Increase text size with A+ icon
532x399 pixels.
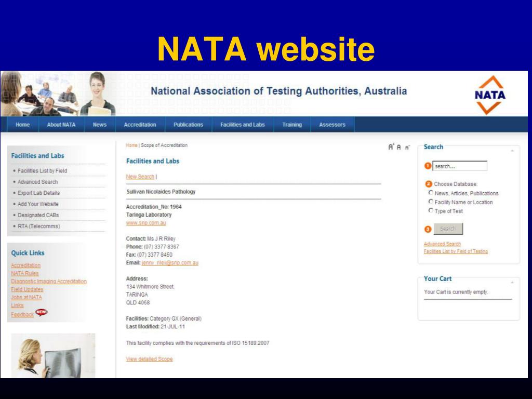391,147
